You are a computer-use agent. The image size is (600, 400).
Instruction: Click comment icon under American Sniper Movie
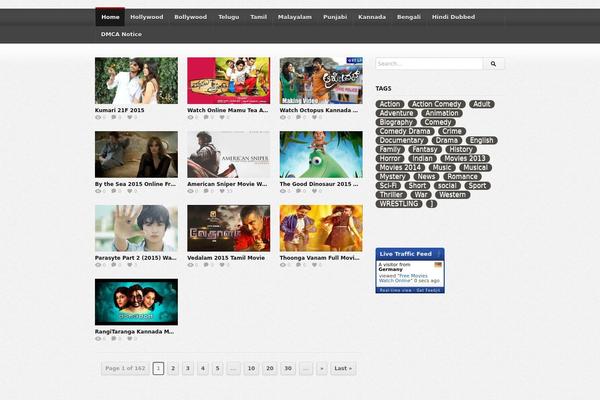[x=206, y=191]
